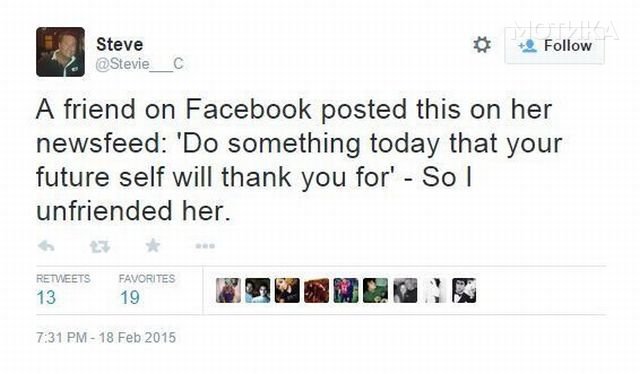The image size is (640, 374).
Task: Favorite the tweet with the star icon
Action: point(153,245)
